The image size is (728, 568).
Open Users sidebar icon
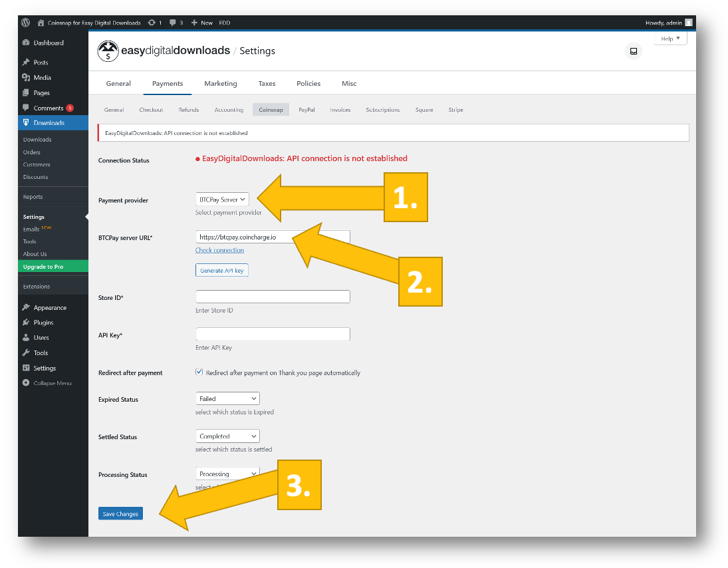(x=26, y=338)
